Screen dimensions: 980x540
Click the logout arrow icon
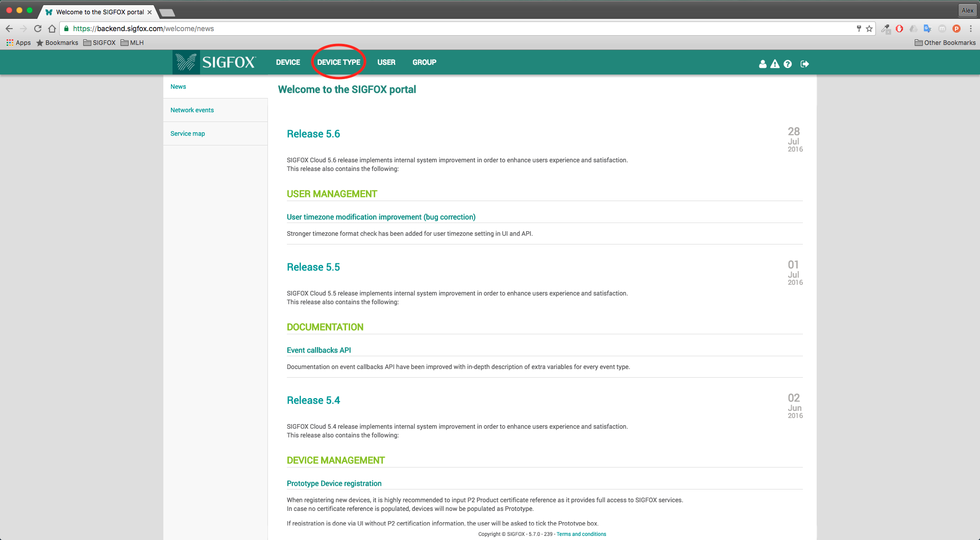(805, 64)
